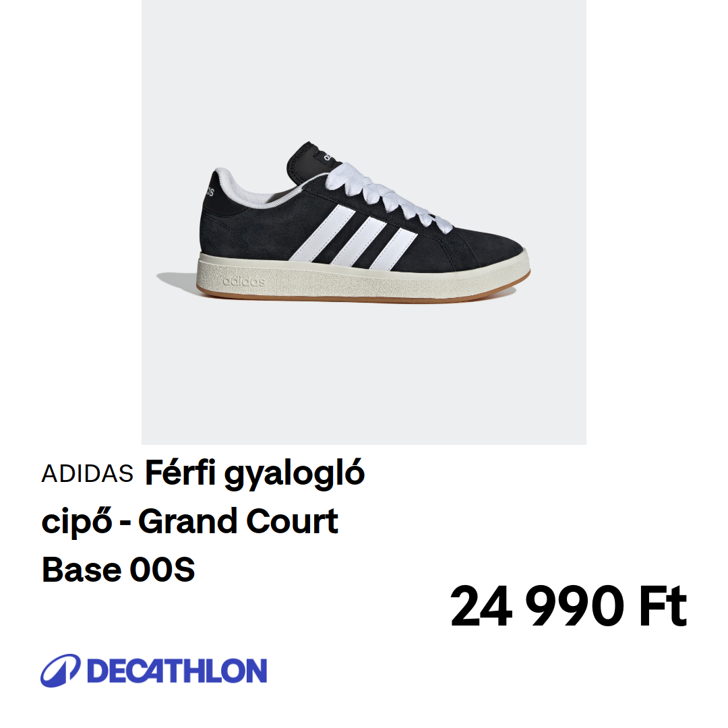The width and height of the screenshot is (728, 728).
Task: Open the Decathlon logo at the bottom
Action: (x=153, y=671)
